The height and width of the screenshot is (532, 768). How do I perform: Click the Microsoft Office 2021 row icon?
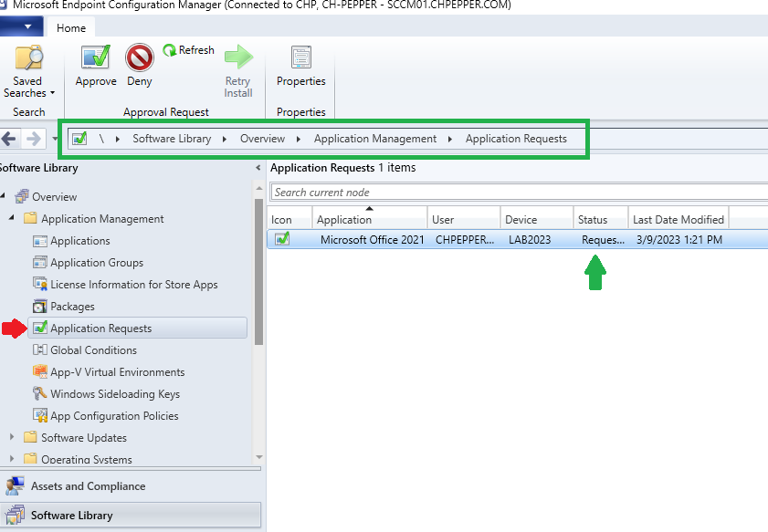click(x=282, y=239)
